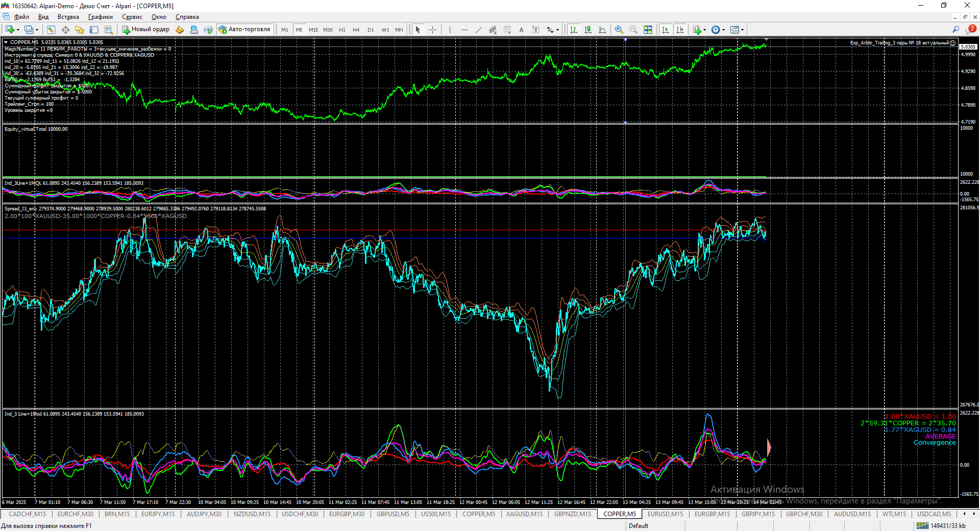
Task: Draw a vertical line tool
Action: (x=450, y=30)
